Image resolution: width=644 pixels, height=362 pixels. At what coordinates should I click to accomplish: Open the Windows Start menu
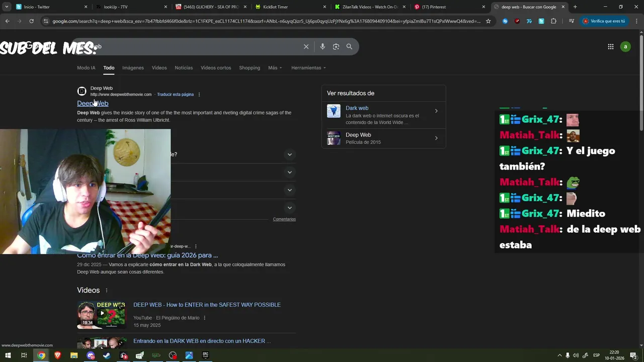(x=8, y=355)
